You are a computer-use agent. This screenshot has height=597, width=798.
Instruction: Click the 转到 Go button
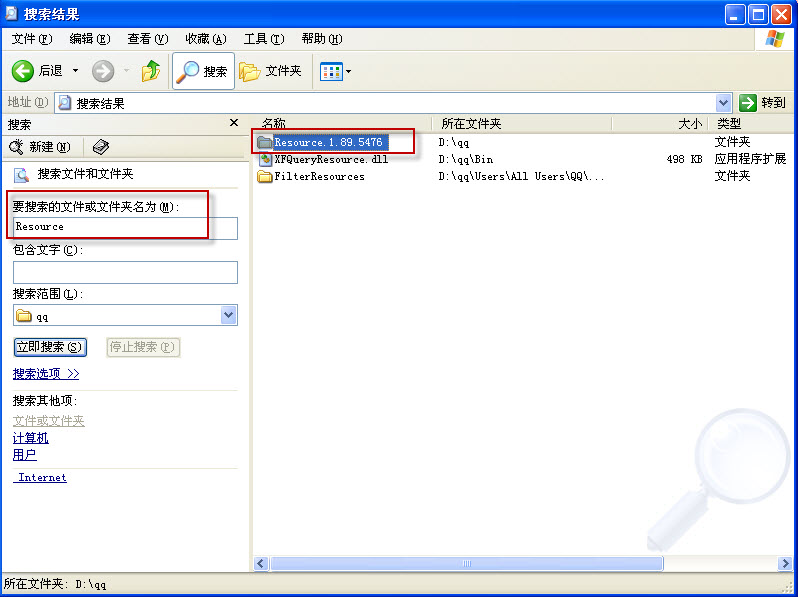(x=762, y=103)
